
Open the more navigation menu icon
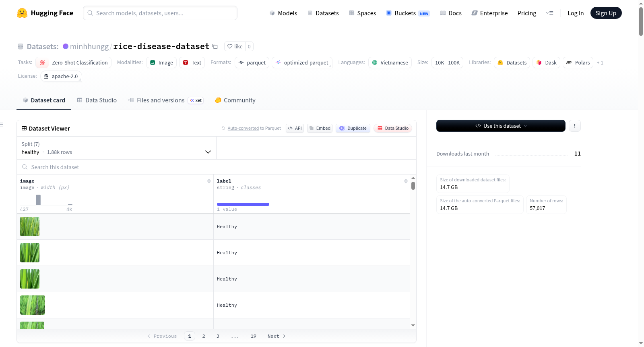(549, 13)
